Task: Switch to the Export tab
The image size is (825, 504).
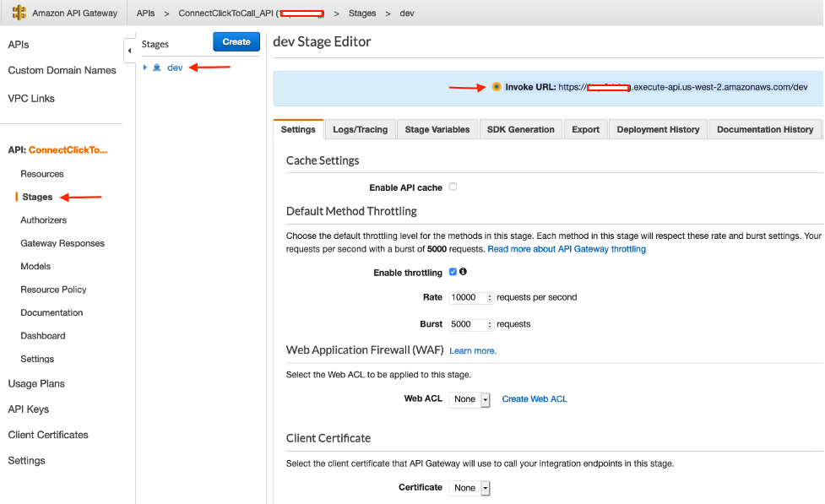Action: 585,129
